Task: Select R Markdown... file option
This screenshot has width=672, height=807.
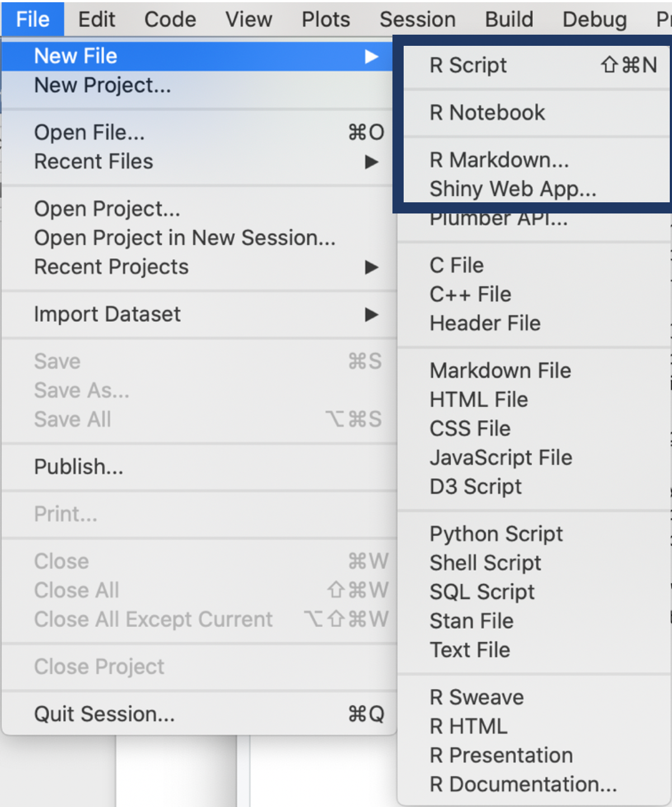Action: coord(499,160)
